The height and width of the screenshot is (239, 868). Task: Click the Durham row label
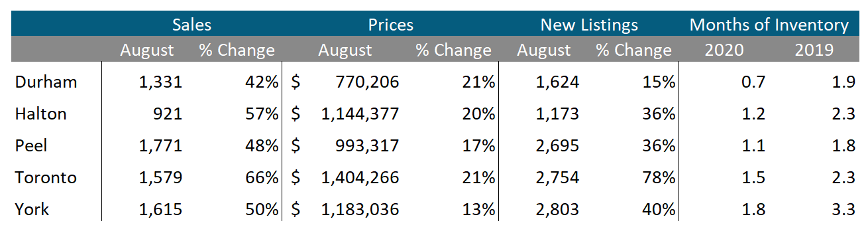[x=46, y=82]
